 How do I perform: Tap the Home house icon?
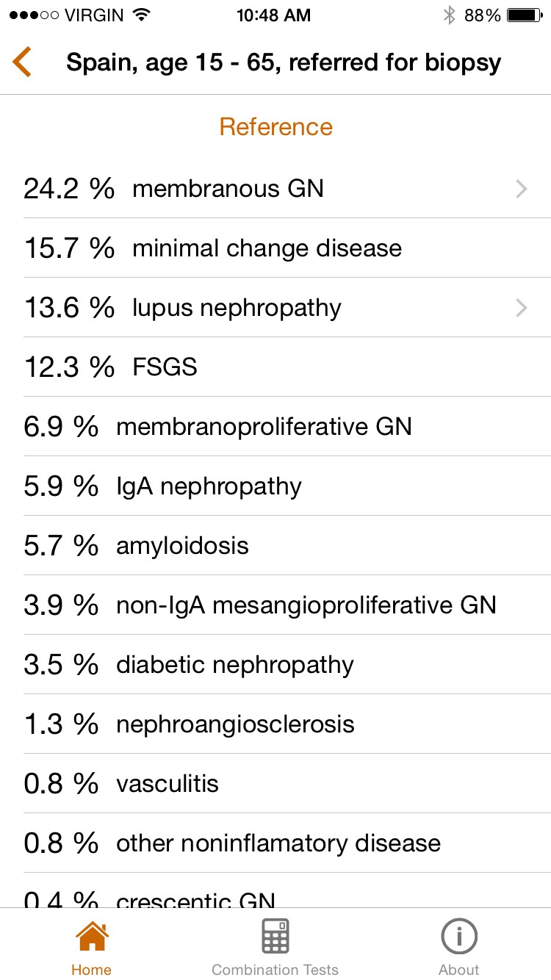pos(92,937)
